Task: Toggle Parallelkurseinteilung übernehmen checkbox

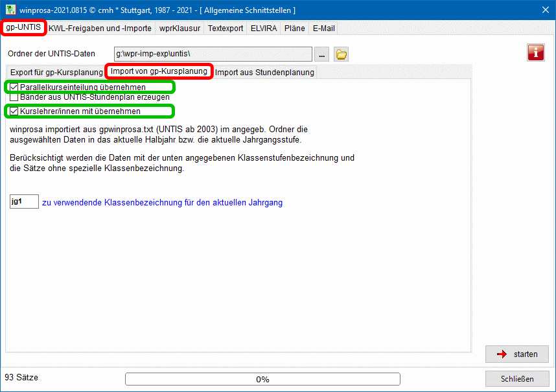Action: pos(14,87)
